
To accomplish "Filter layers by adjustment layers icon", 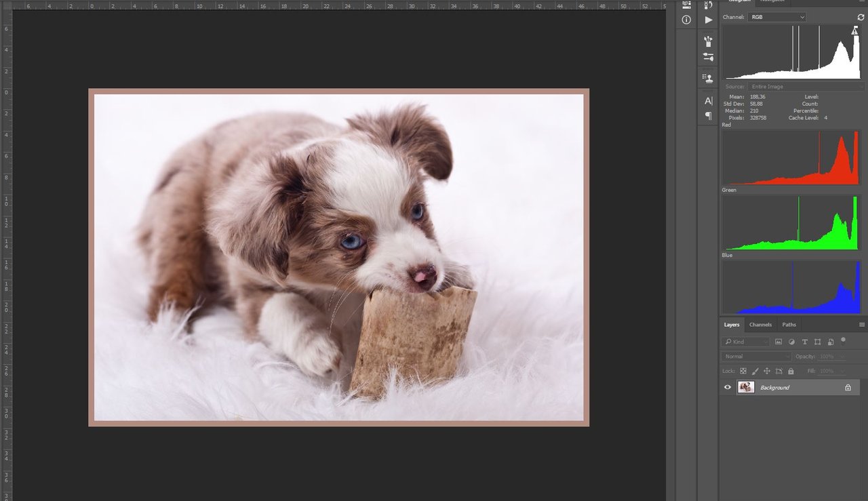I will tap(791, 342).
